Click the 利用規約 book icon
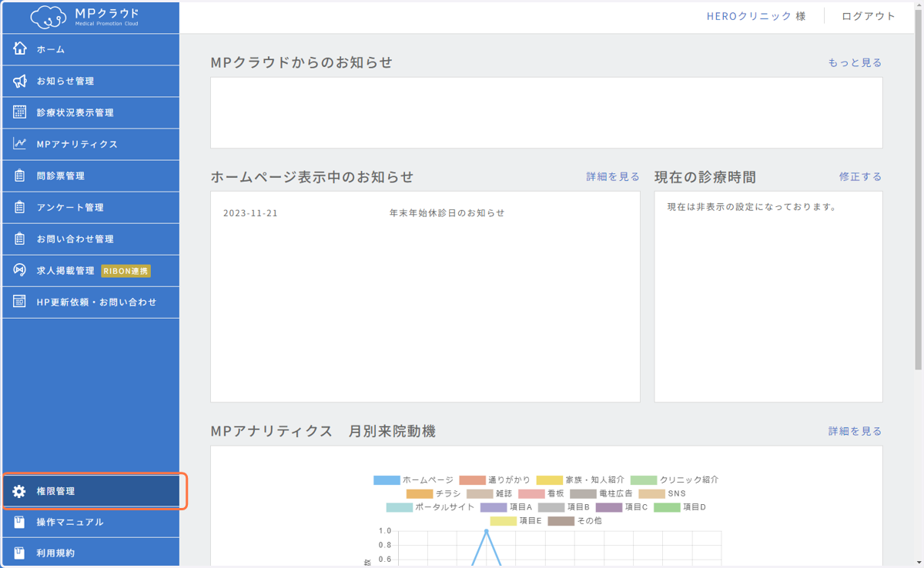The height and width of the screenshot is (568, 924). 20,553
